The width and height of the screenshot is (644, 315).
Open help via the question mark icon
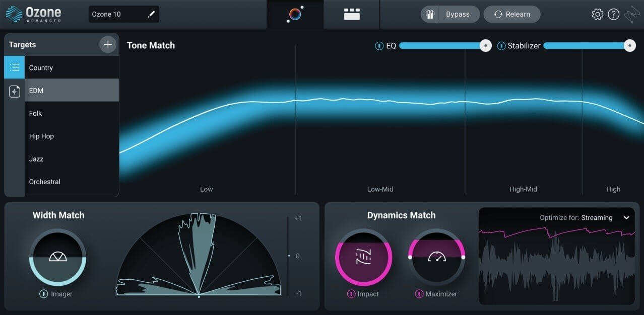(613, 14)
